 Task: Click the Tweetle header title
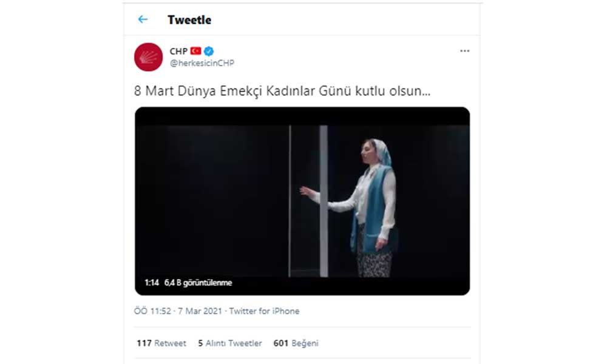189,20
